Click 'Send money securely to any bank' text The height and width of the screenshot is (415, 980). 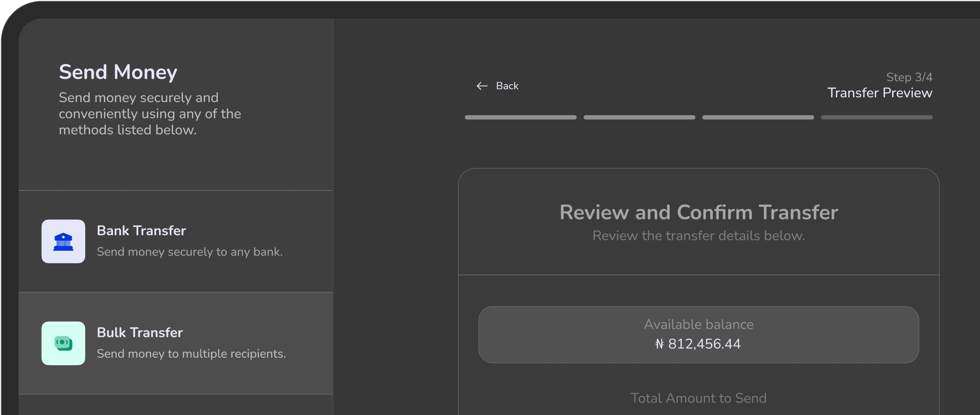pos(190,252)
